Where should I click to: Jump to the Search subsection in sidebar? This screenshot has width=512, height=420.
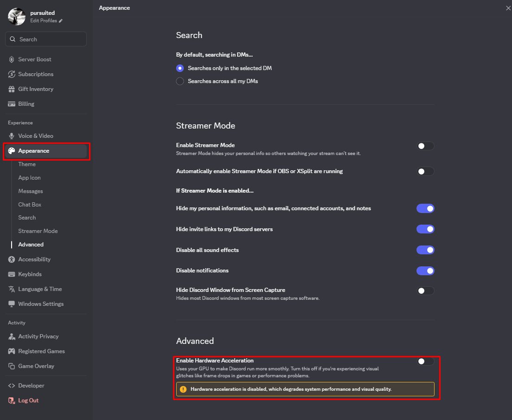27,218
